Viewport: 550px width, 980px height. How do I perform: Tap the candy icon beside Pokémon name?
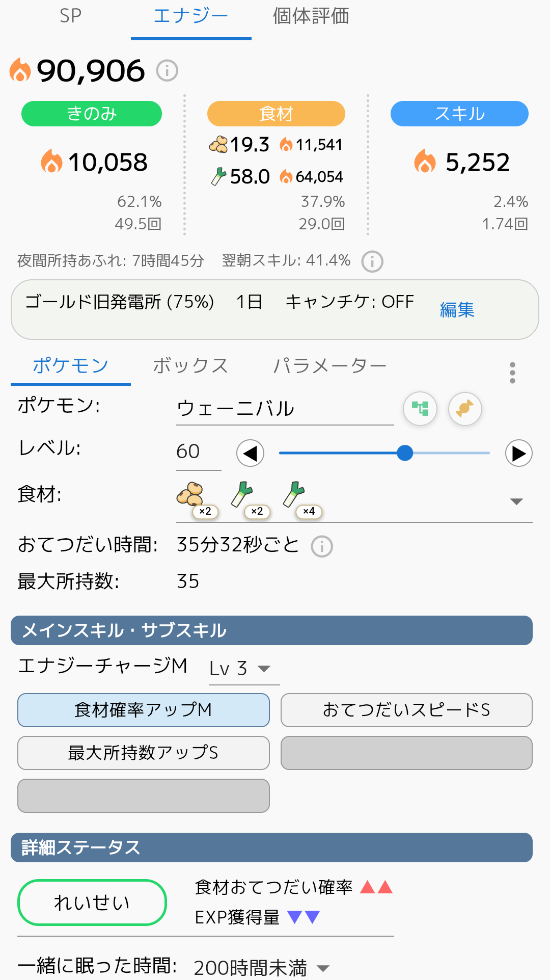[465, 409]
